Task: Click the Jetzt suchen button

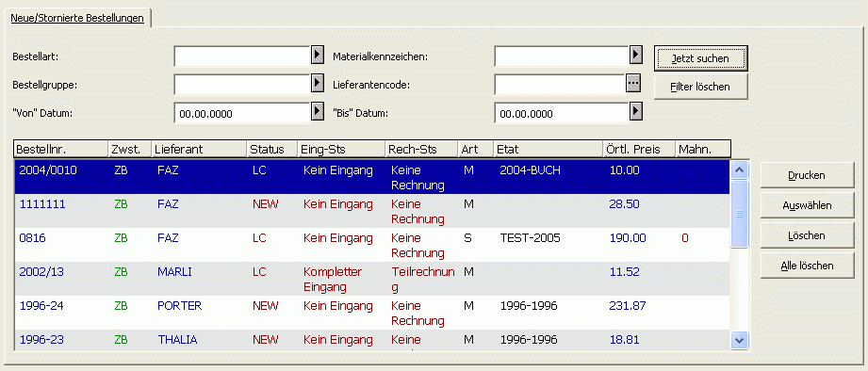Action: pyautogui.click(x=700, y=58)
